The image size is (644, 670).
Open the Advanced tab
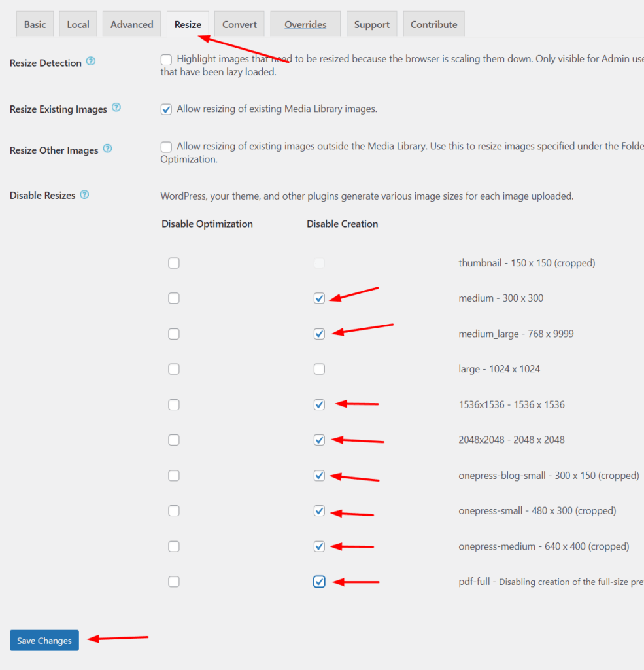click(x=131, y=24)
